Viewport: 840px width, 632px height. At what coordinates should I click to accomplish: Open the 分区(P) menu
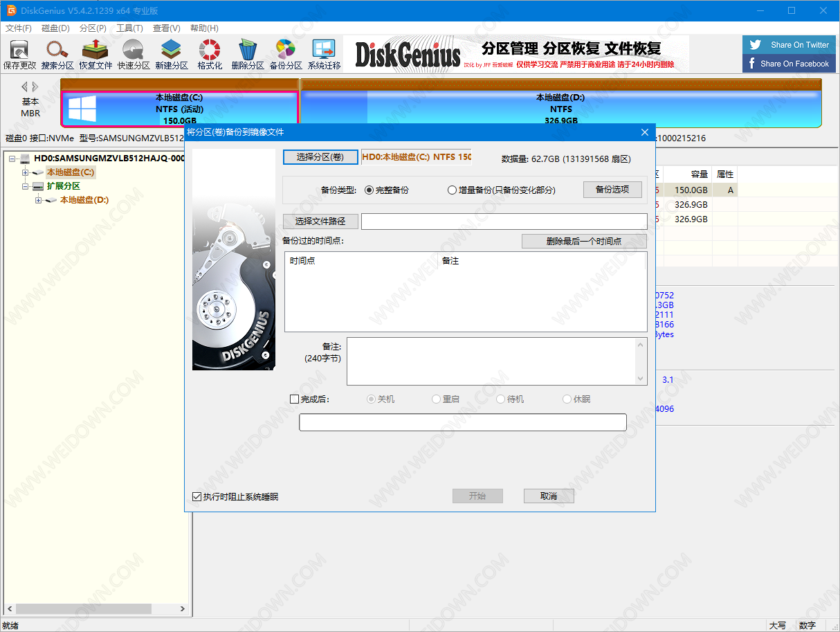[x=93, y=28]
